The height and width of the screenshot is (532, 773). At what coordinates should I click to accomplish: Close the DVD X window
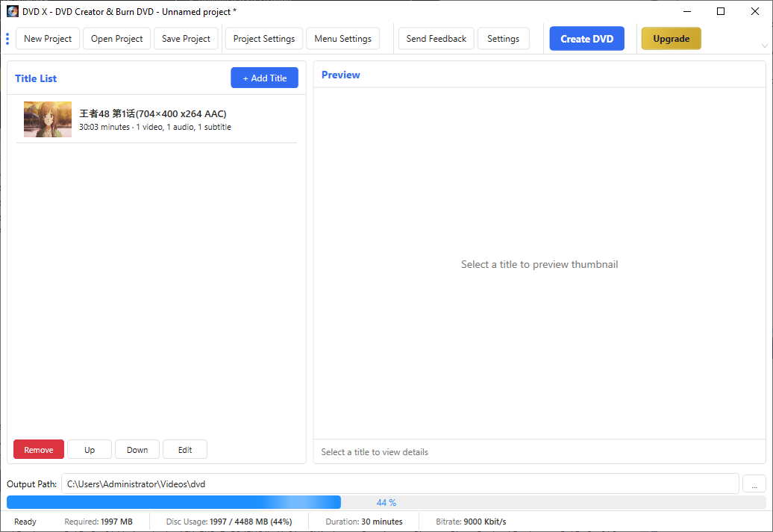[x=755, y=11]
